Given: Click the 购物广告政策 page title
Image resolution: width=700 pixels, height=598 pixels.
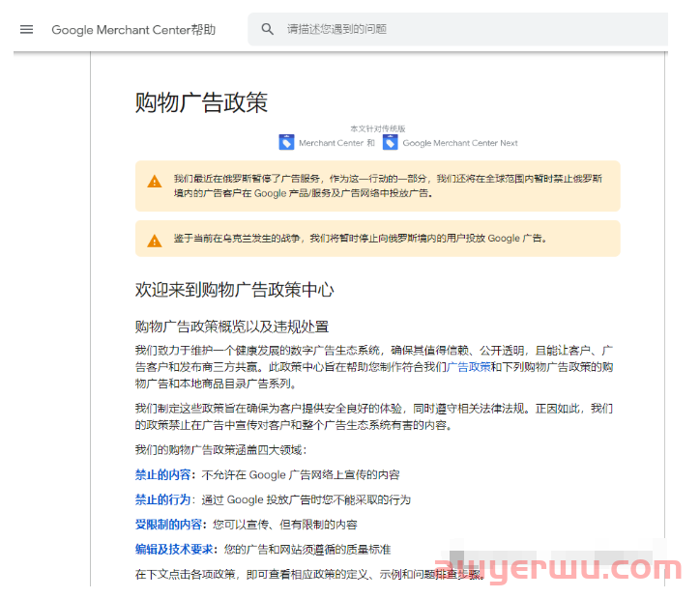Looking at the screenshot, I should click(201, 102).
